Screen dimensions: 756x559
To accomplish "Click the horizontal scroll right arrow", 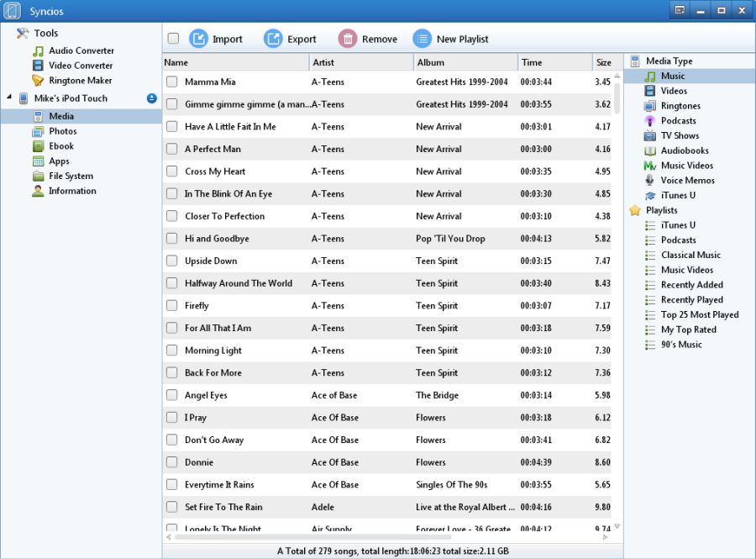I will 606,537.
